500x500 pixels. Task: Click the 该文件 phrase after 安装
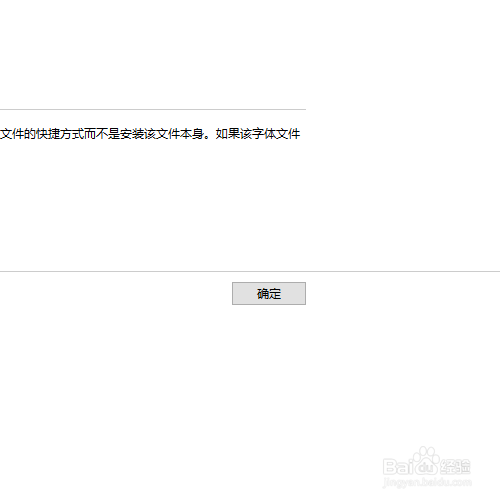pos(162,134)
